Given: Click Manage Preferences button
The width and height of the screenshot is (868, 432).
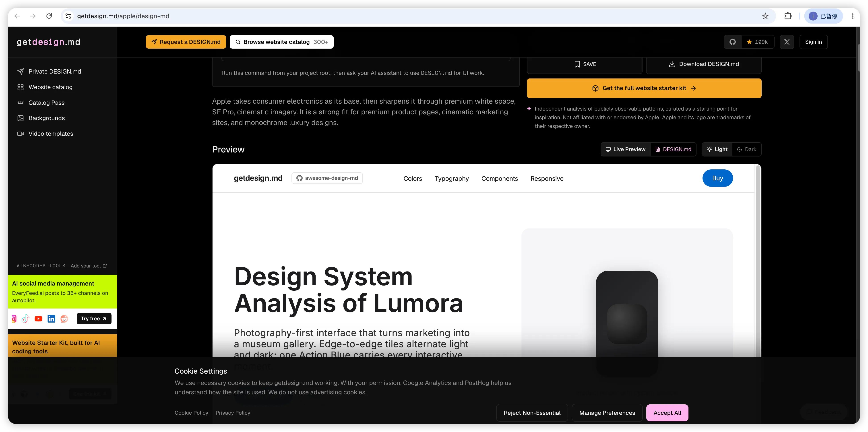Looking at the screenshot, I should pos(607,413).
